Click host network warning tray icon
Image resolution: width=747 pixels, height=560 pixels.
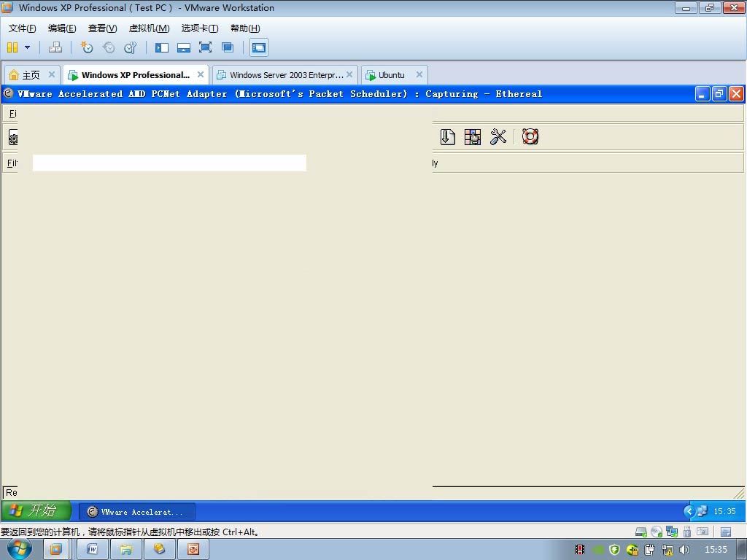click(x=667, y=550)
